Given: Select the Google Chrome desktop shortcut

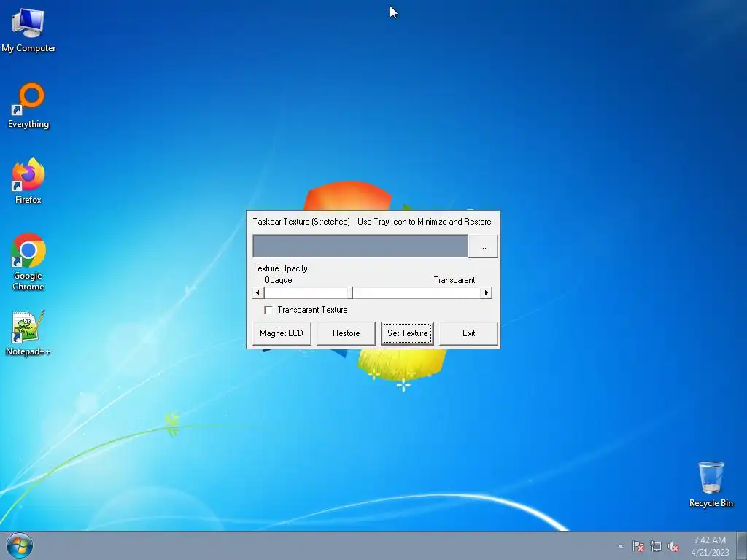Looking at the screenshot, I should [28, 262].
